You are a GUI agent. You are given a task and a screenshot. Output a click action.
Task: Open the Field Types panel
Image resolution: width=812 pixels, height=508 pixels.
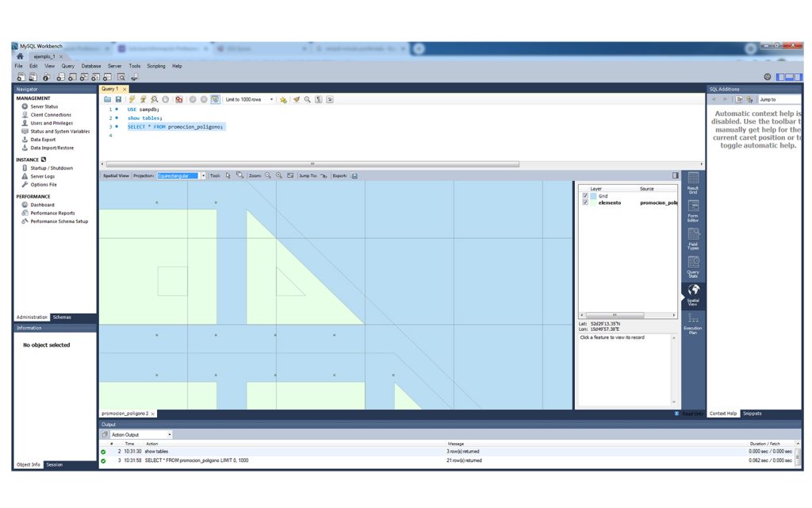click(693, 238)
